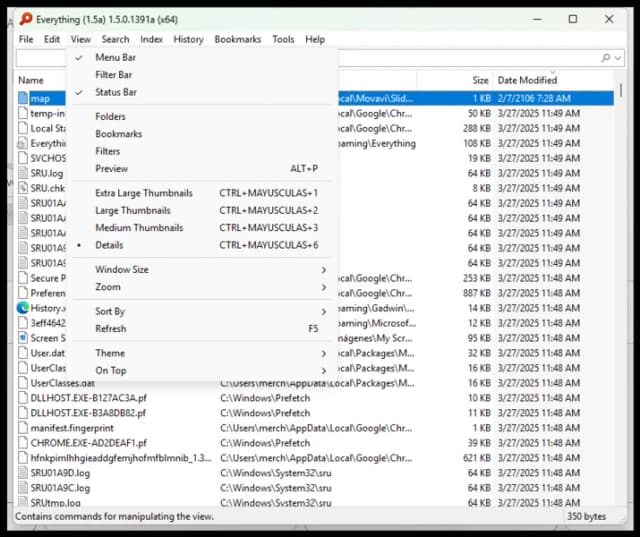Show the Bookmarks sidebar
This screenshot has height=537, width=640.
(201, 134)
